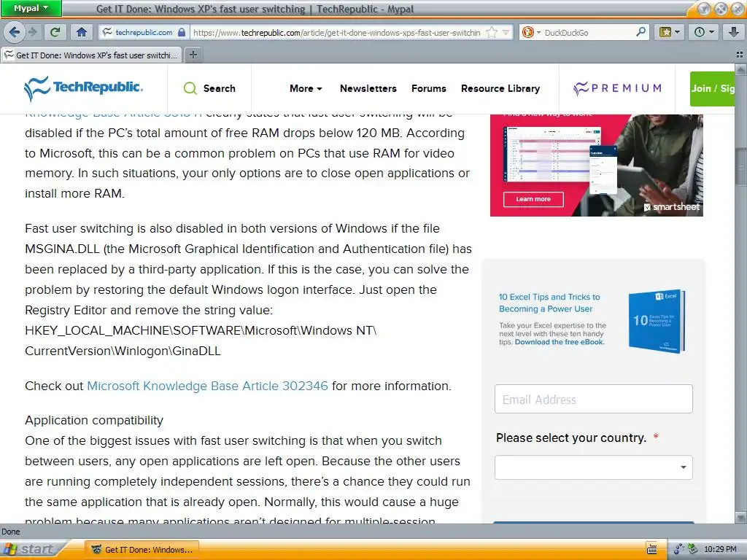Open the history clock button

click(x=704, y=32)
